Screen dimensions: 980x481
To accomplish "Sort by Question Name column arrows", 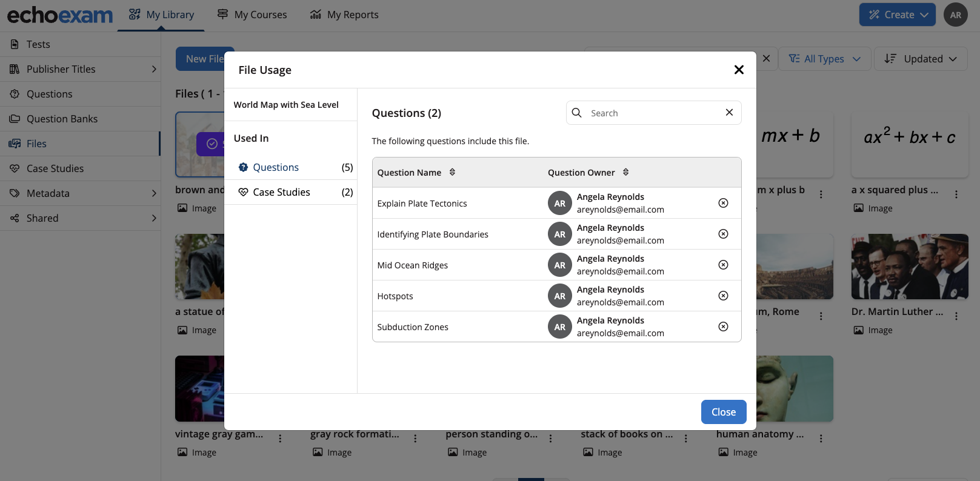I will point(452,172).
